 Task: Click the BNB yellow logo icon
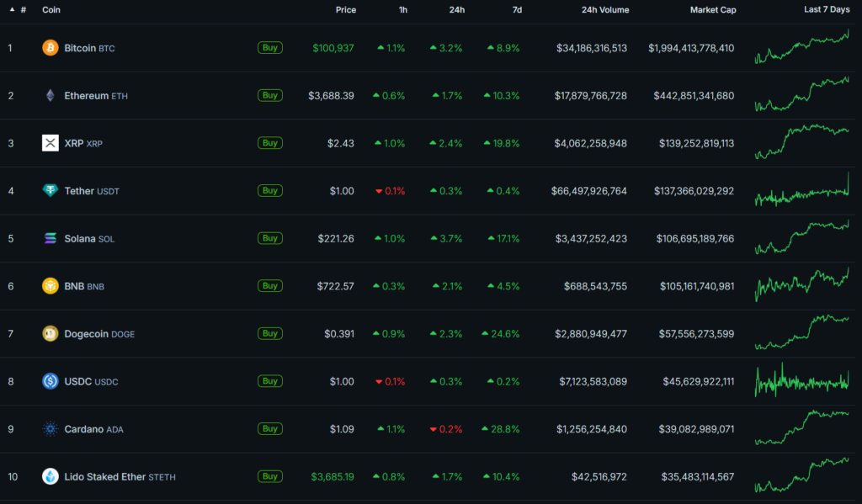click(x=51, y=286)
